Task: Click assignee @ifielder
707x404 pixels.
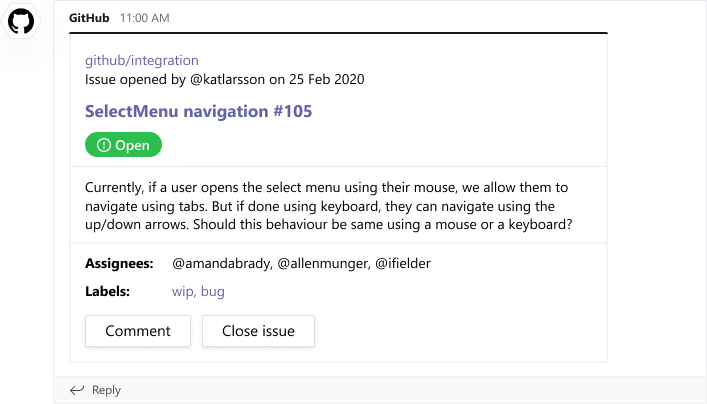Action: (403, 263)
